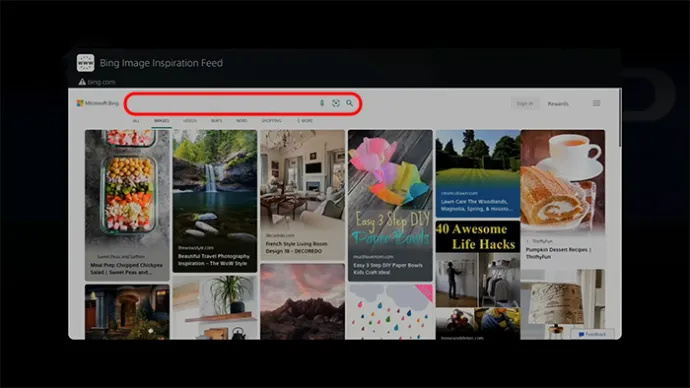Open the Rewards link
The width and height of the screenshot is (690, 388).
tap(558, 104)
